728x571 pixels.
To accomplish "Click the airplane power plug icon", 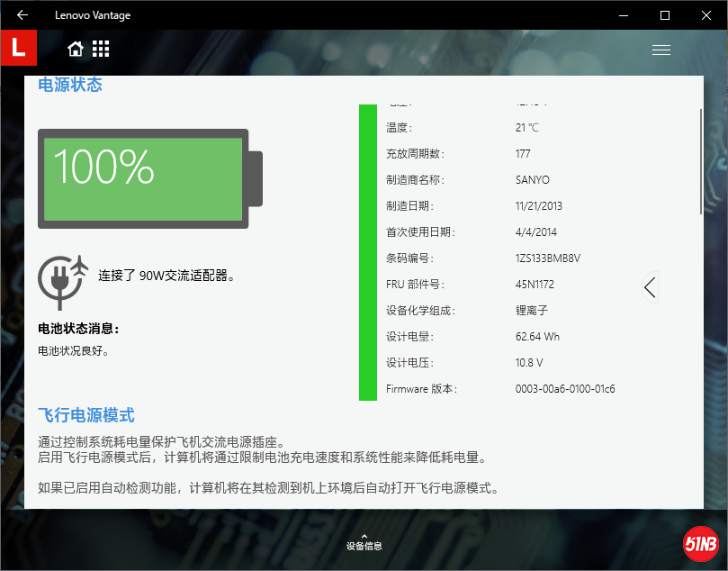I will [63, 277].
